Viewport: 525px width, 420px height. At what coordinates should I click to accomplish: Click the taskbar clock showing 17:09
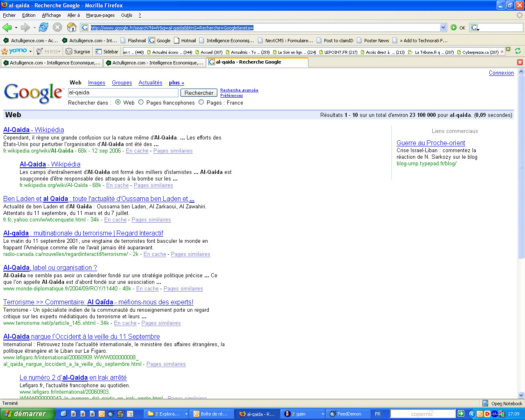coord(514,414)
